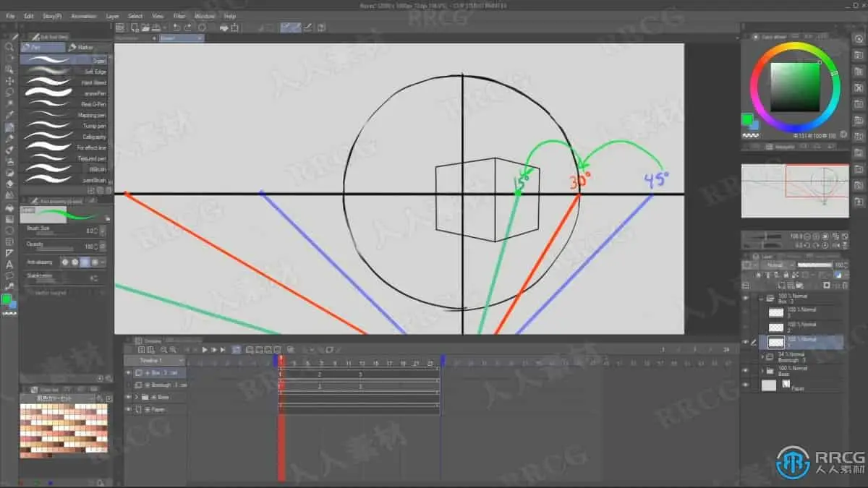Screen dimensions: 868x488
Task: Toggle visibility of Base track in timeline
Action: [129, 397]
